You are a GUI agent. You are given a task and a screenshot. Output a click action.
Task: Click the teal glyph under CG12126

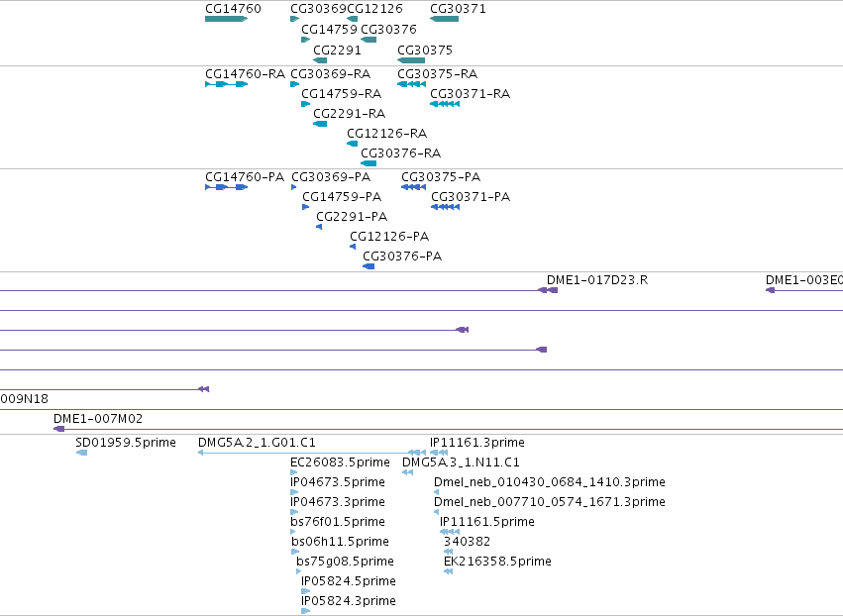tap(352, 19)
